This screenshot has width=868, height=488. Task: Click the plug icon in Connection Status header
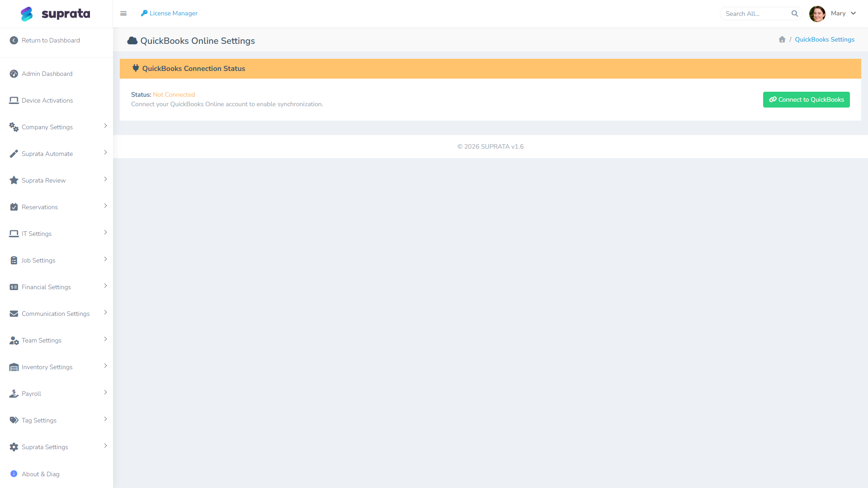(136, 68)
